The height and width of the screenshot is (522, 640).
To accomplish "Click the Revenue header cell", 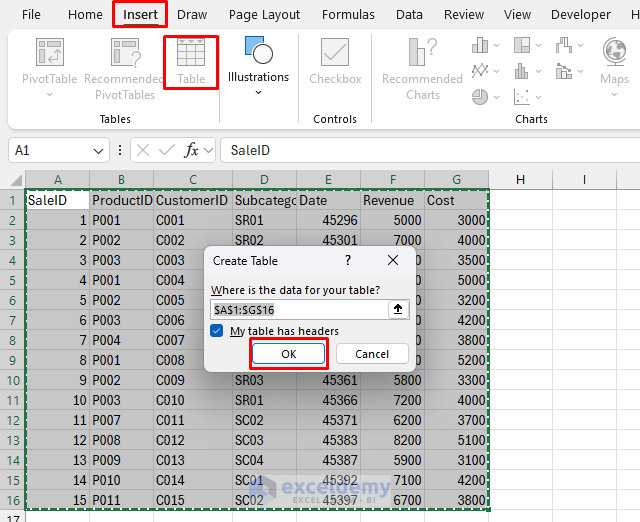I will click(392, 200).
